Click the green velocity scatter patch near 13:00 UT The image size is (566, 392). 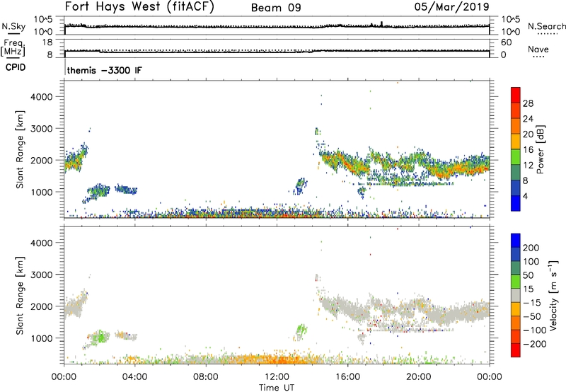pyautogui.click(x=301, y=330)
